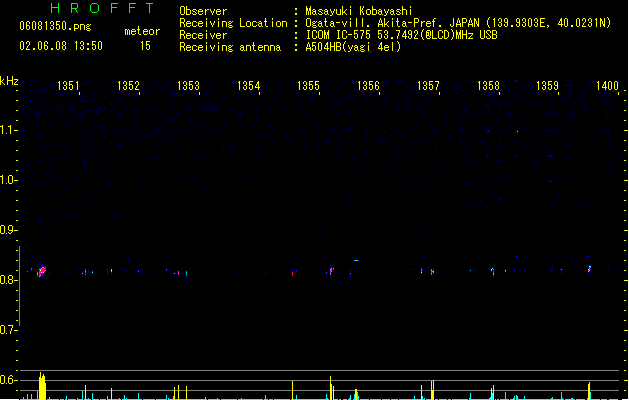Click the 1357 time axis label
This screenshot has height=400, width=629.
[x=428, y=86]
